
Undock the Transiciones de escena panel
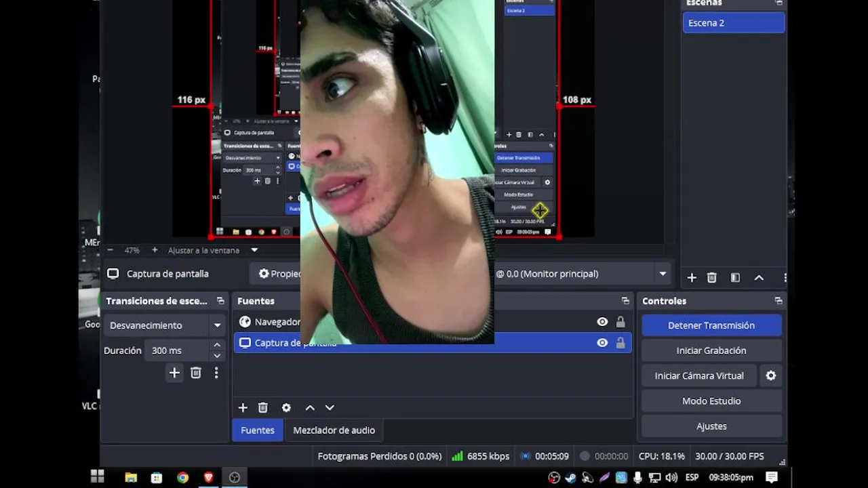click(x=220, y=301)
